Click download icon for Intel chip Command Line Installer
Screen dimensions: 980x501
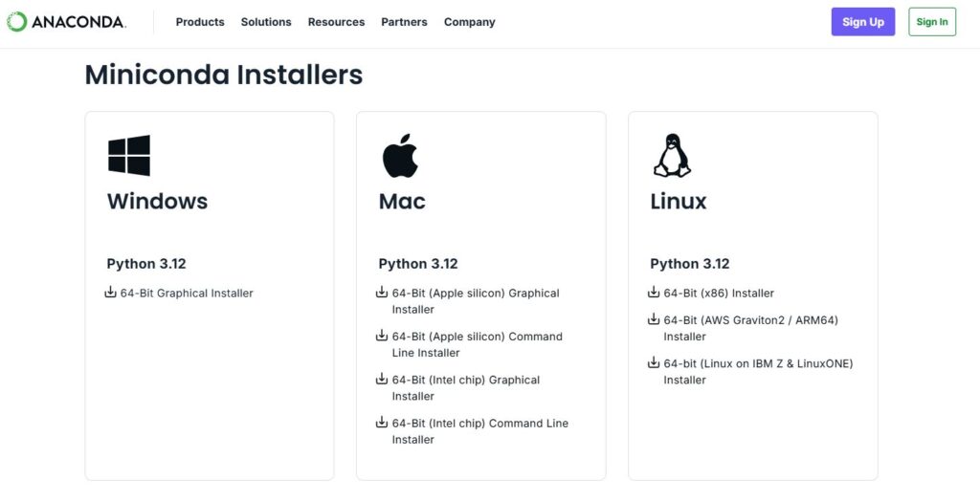[x=382, y=423]
